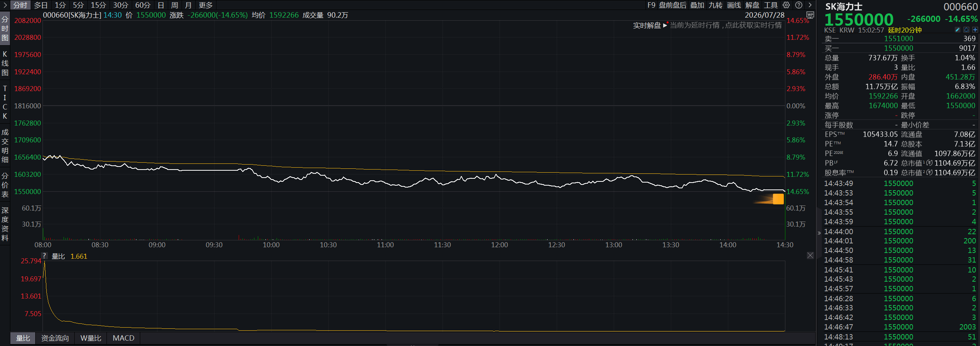Image resolution: width=980 pixels, height=346 pixels.
Task: Select the 60分 period tab
Action: 143,5
